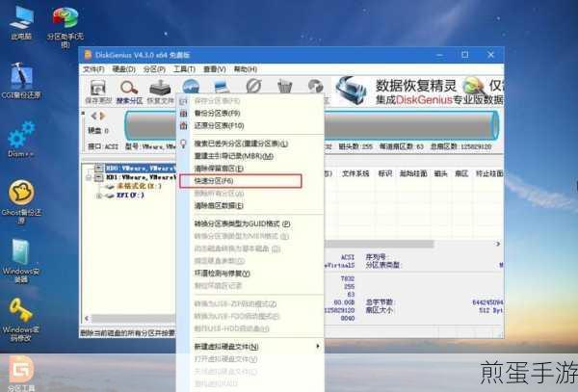
Task: Go to previous disk with left arrow
Action: coord(94,116)
